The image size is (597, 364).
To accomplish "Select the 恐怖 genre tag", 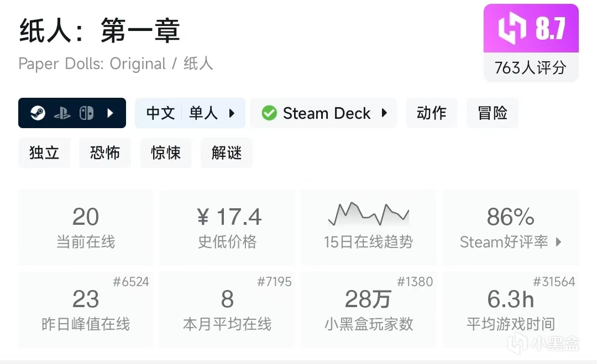I will 105,153.
